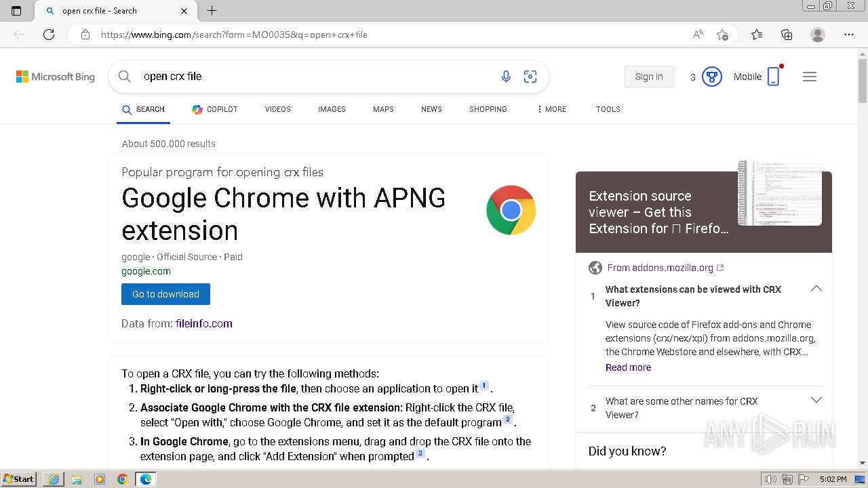Switch to the SHOPPING tab
The height and width of the screenshot is (488, 868).
(488, 109)
